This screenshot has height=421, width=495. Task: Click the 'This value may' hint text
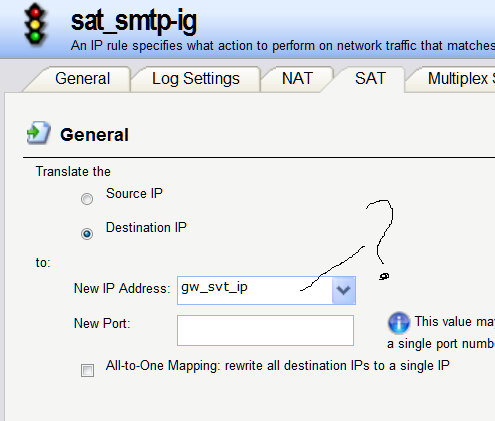click(455, 322)
